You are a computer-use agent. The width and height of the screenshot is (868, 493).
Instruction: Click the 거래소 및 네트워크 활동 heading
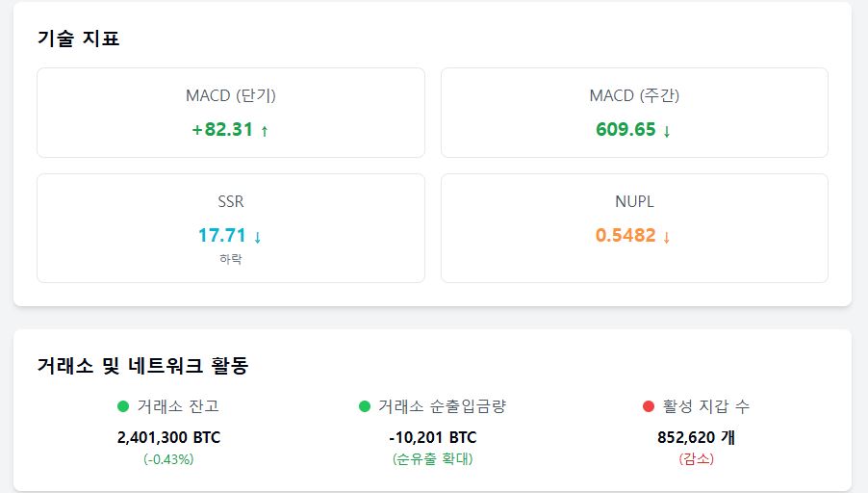coord(142,366)
